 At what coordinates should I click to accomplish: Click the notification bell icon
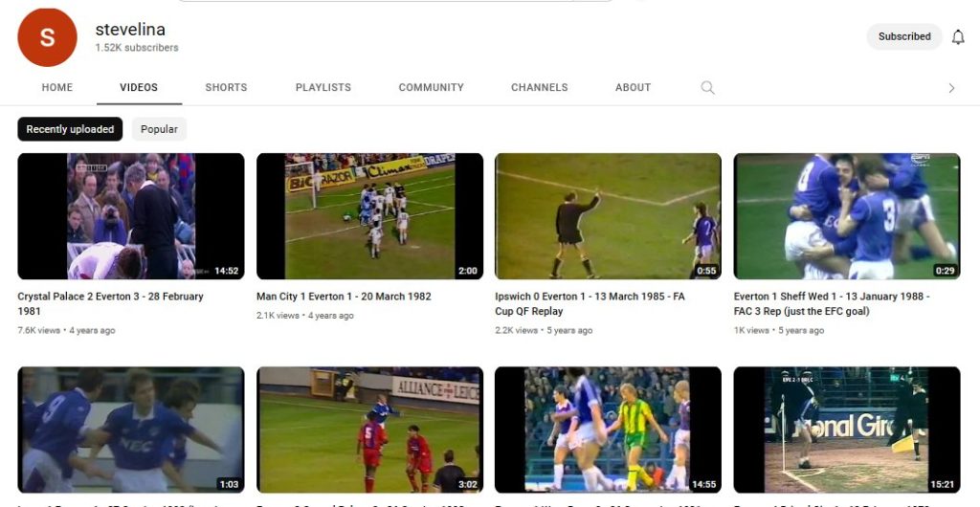pyautogui.click(x=958, y=37)
